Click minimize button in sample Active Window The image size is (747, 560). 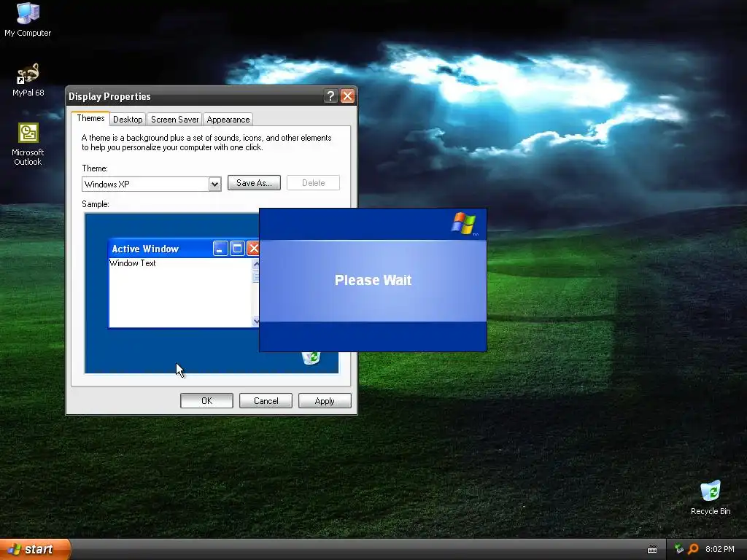tap(220, 249)
